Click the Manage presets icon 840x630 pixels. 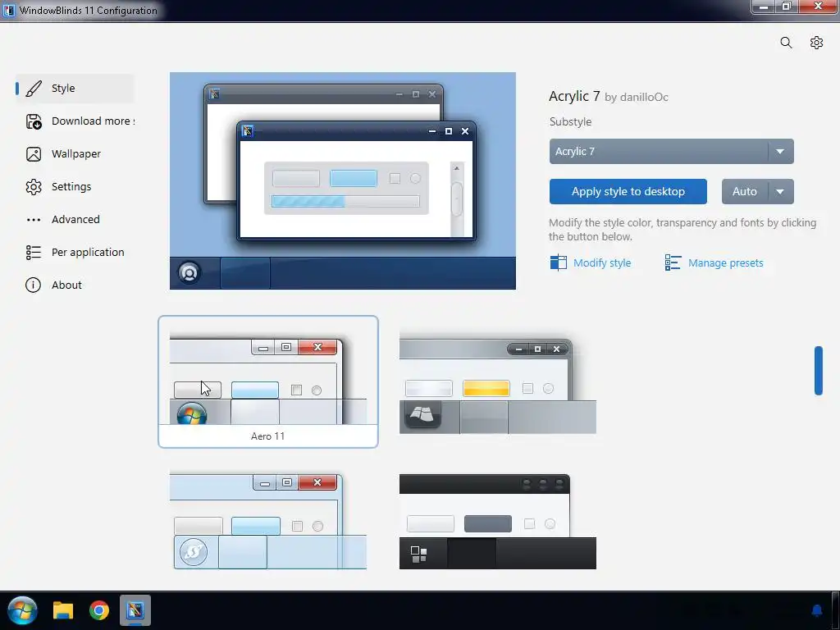673,262
